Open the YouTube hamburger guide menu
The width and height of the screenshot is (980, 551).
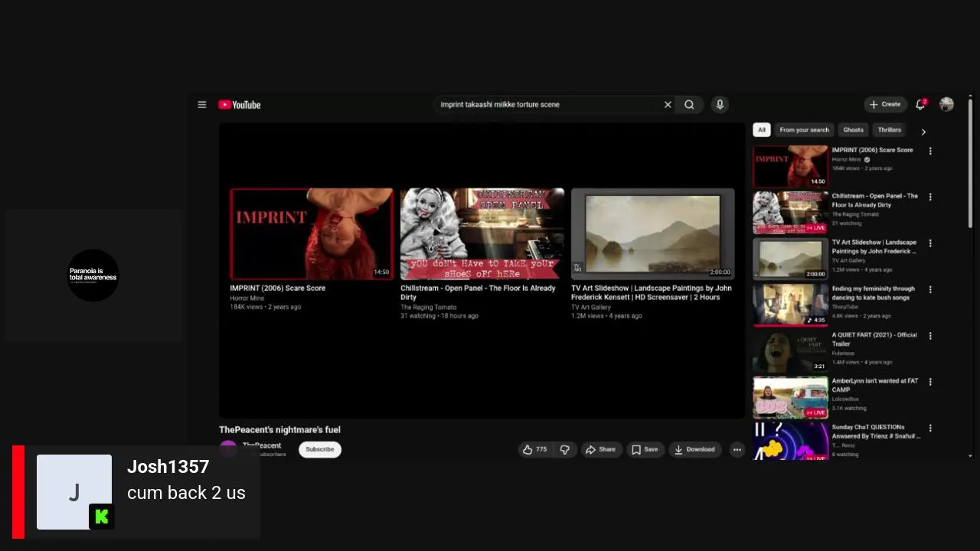pyautogui.click(x=202, y=105)
